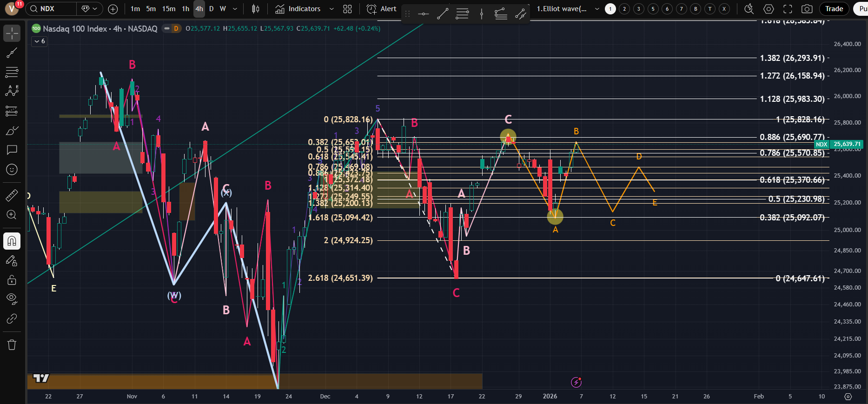The height and width of the screenshot is (404, 868).
Task: Select layout tab number 5
Action: tap(653, 9)
